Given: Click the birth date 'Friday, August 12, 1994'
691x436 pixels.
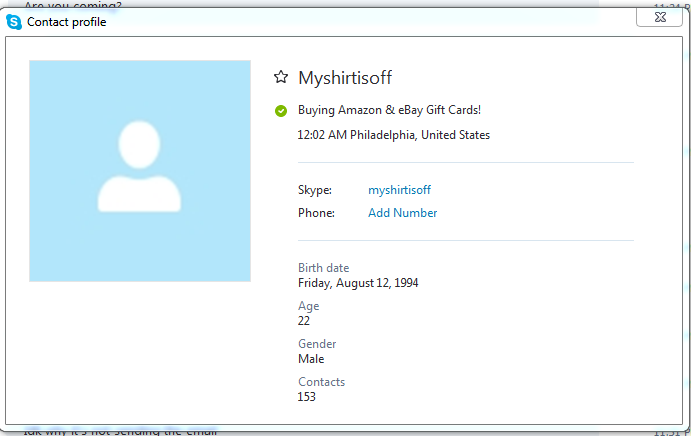Looking at the screenshot, I should pyautogui.click(x=358, y=283).
